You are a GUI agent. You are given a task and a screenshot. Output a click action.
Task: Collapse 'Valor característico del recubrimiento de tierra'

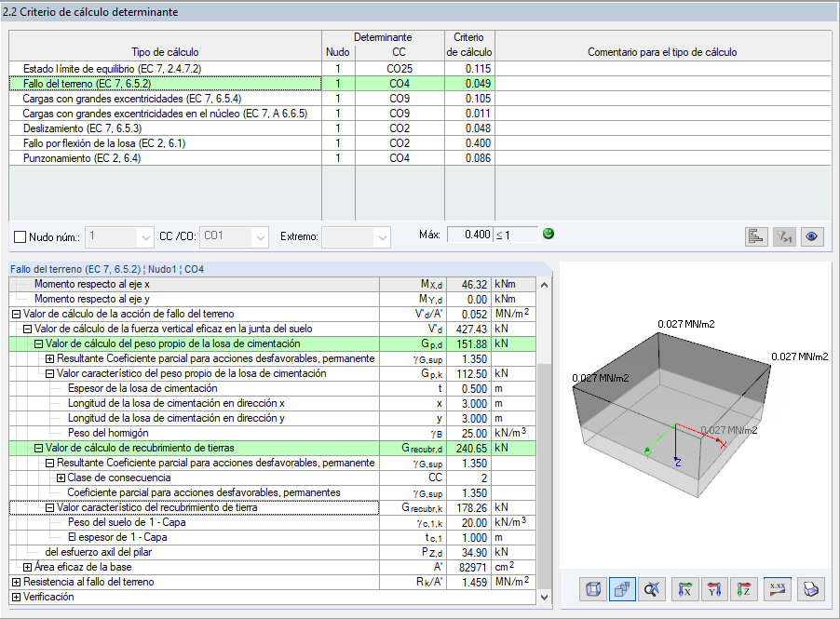click(49, 507)
